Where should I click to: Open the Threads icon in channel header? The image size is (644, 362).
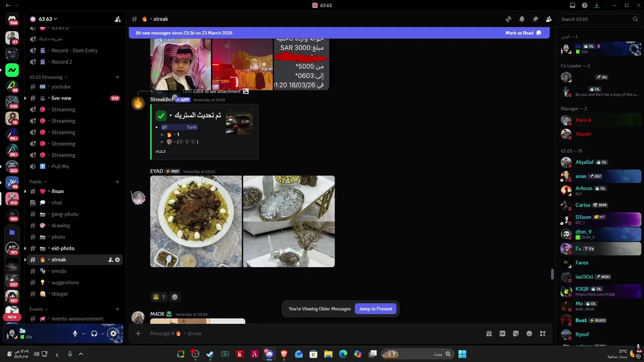(x=508, y=19)
